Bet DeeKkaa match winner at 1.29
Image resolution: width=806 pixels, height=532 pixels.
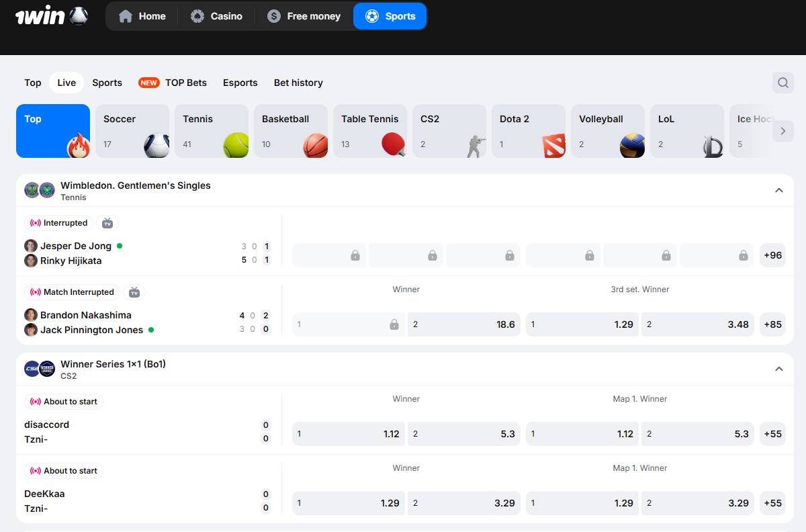click(x=349, y=503)
